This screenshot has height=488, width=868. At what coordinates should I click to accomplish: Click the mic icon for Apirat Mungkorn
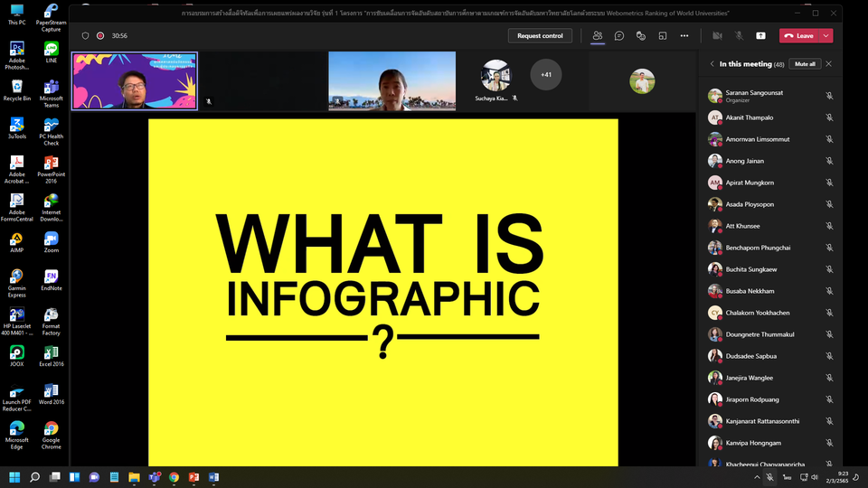pos(829,183)
